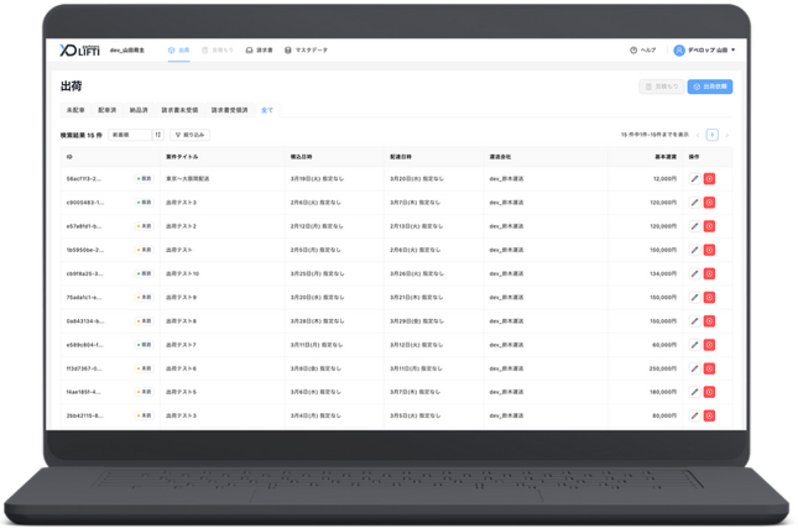Edit the 出荷テスト6 row with pencil icon
This screenshot has height=532, width=798.
pos(695,368)
